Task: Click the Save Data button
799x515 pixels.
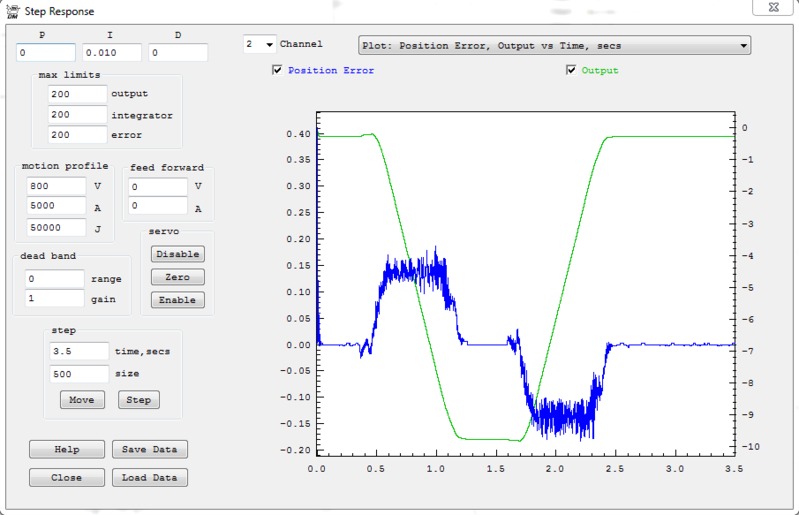Action: coord(149,449)
